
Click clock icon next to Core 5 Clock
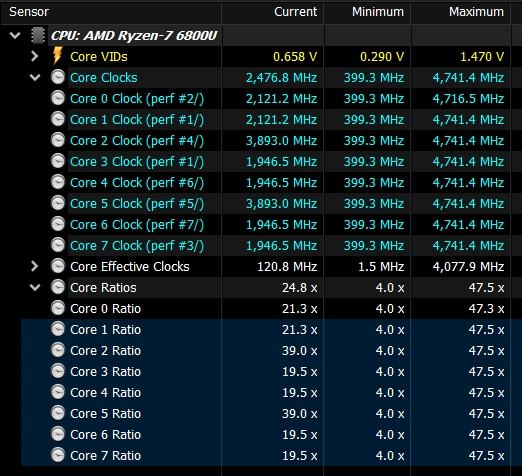coord(58,203)
